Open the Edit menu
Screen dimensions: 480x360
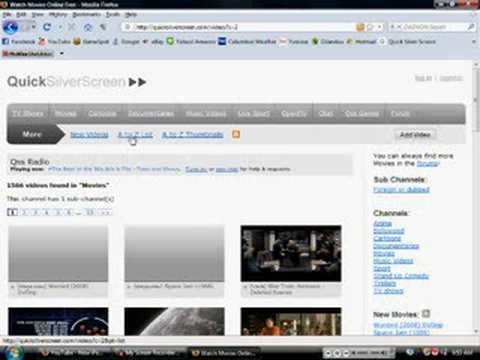[21, 15]
